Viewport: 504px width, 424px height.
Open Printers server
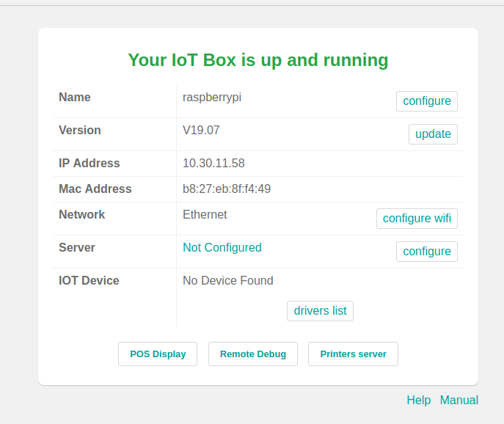click(x=353, y=354)
